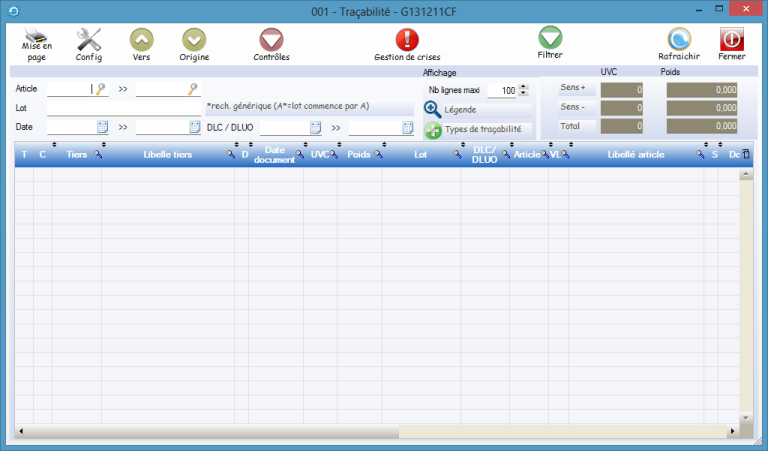Open first Article lookup key icon

tap(101, 89)
